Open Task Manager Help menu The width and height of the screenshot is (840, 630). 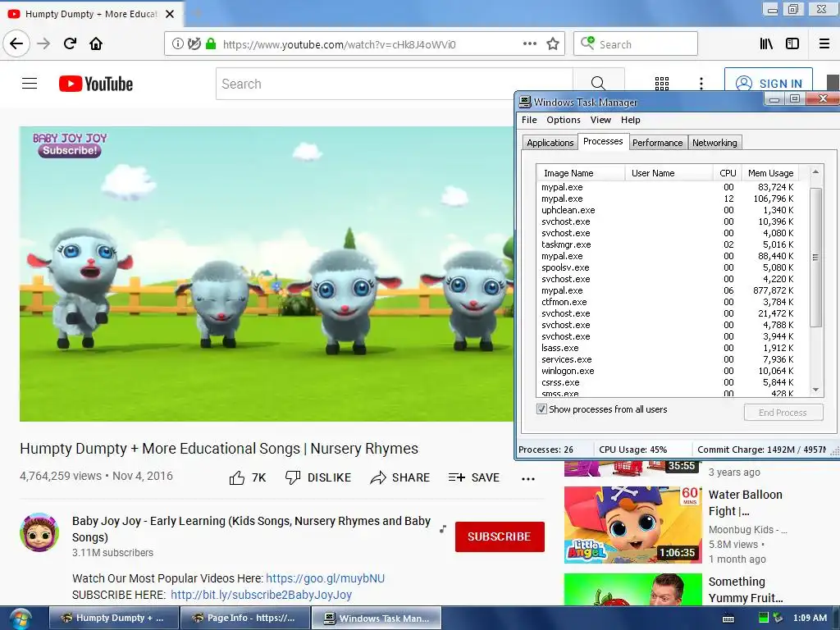631,120
